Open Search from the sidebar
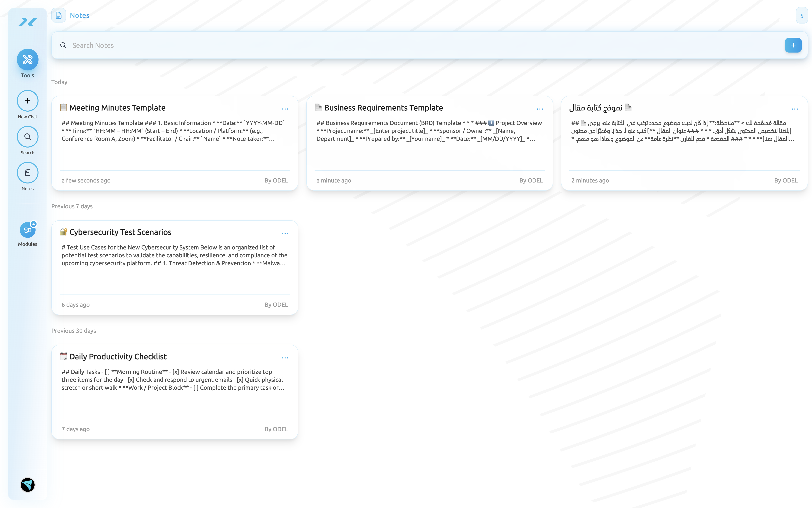 [27, 137]
